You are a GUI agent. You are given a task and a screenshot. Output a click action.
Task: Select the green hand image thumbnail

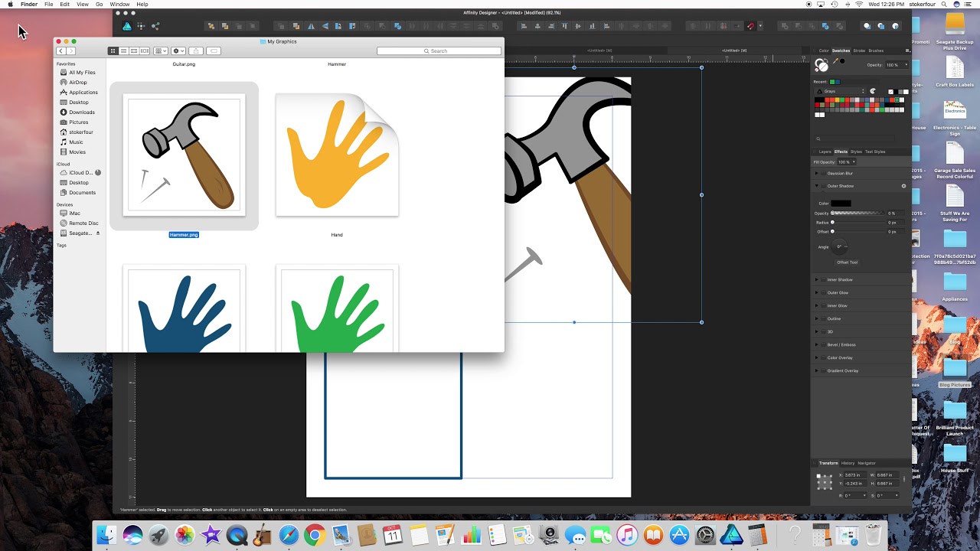337,308
